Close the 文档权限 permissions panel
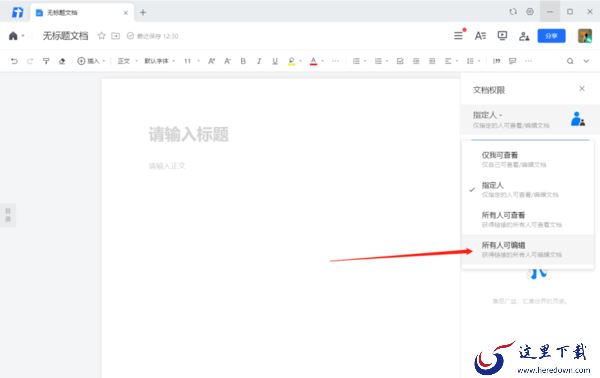Screen dimensions: 600x378 click(x=582, y=89)
